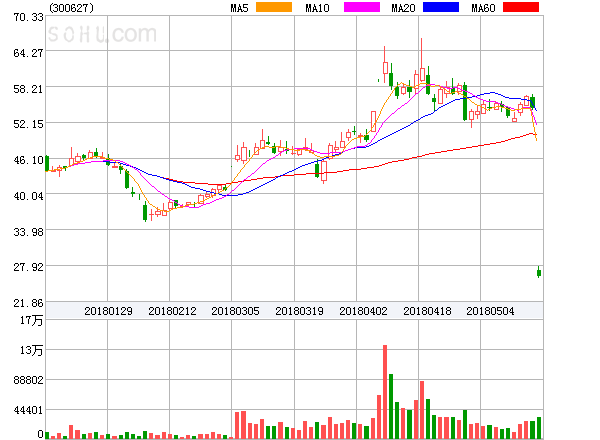
Task: Click the 27.92 price axis label
Action: [28, 267]
